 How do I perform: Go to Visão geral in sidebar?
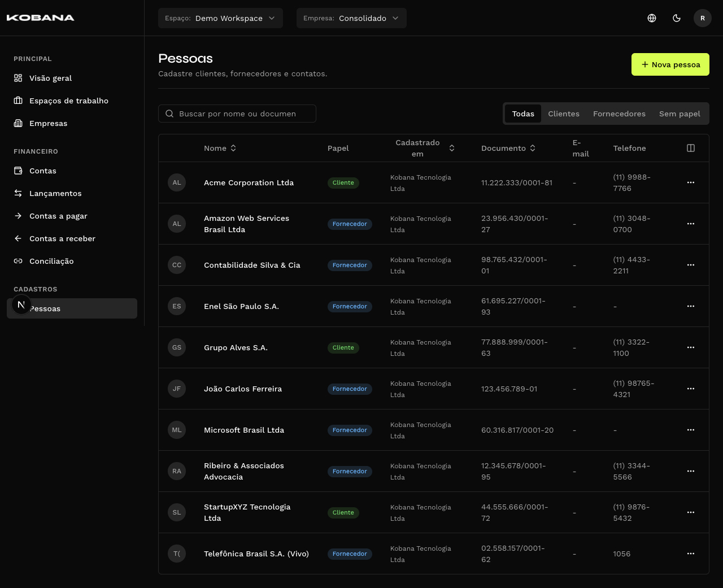click(72, 78)
